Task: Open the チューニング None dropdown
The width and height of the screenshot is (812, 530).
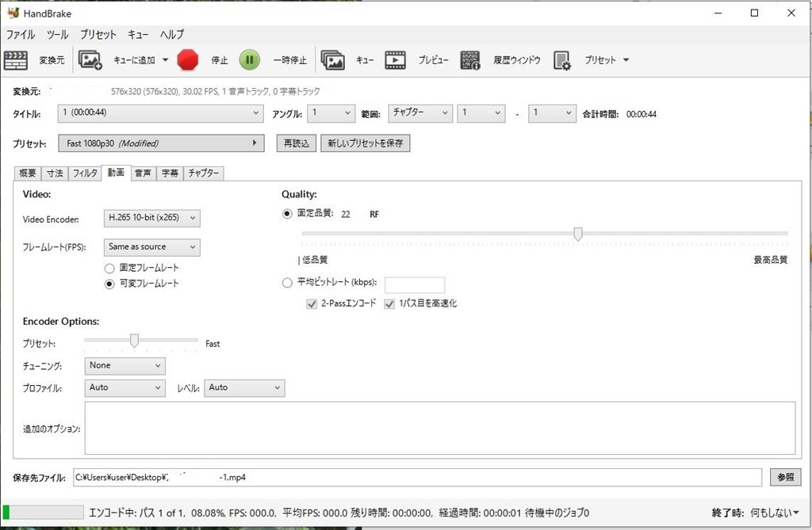Action: pos(124,366)
